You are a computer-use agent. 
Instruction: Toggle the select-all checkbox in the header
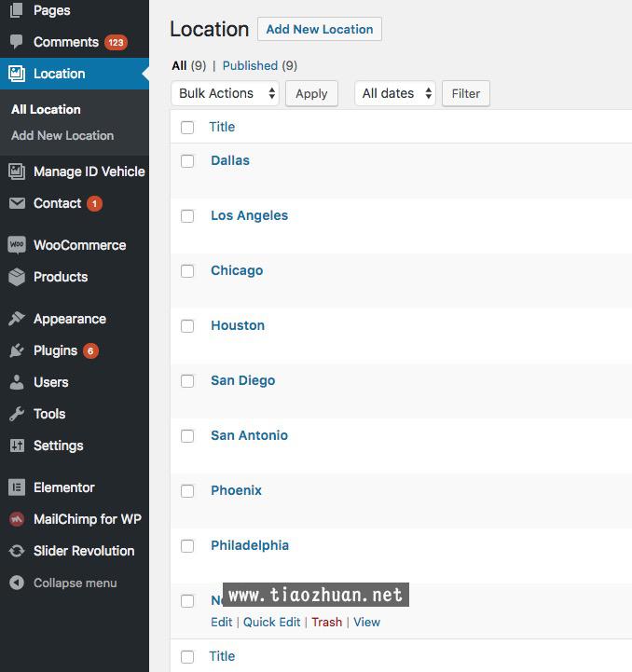[x=187, y=128]
